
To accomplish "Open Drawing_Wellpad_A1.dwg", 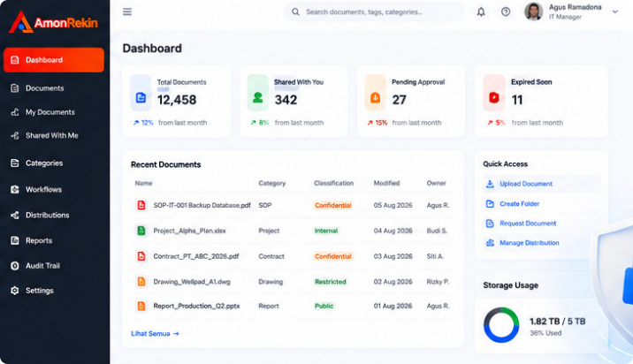I will pyautogui.click(x=192, y=282).
